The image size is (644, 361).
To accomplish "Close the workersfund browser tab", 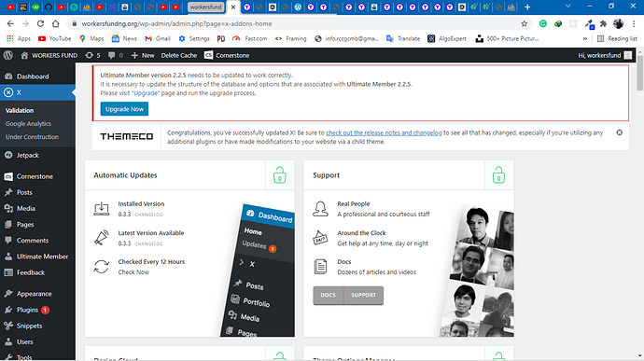I will pos(233,7).
